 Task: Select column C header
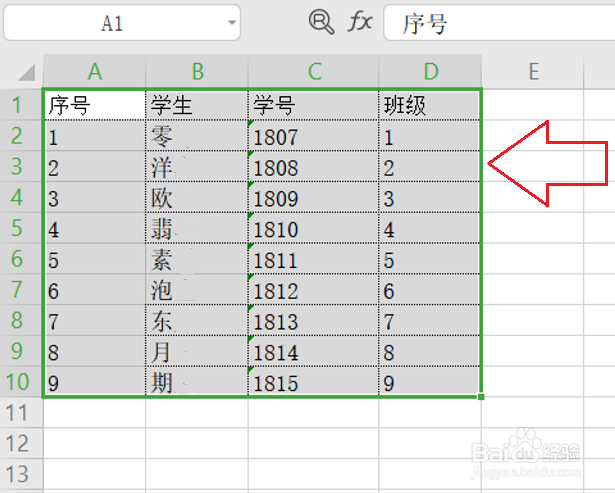click(x=313, y=71)
